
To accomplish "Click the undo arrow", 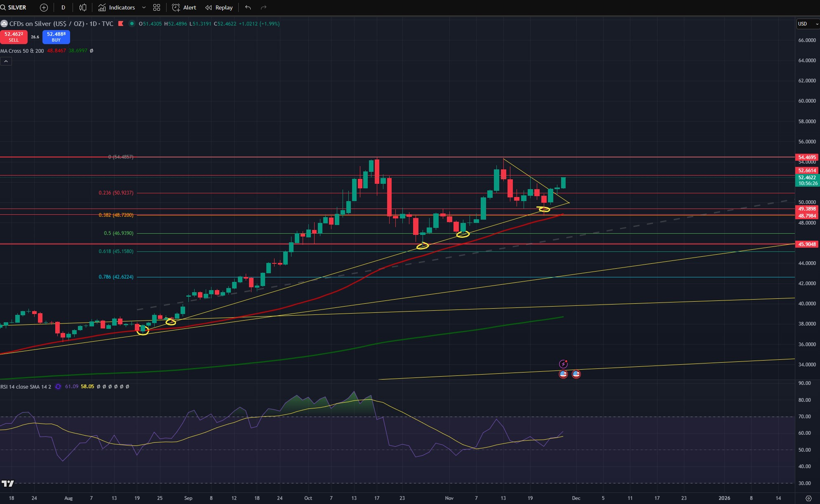I will (248, 7).
